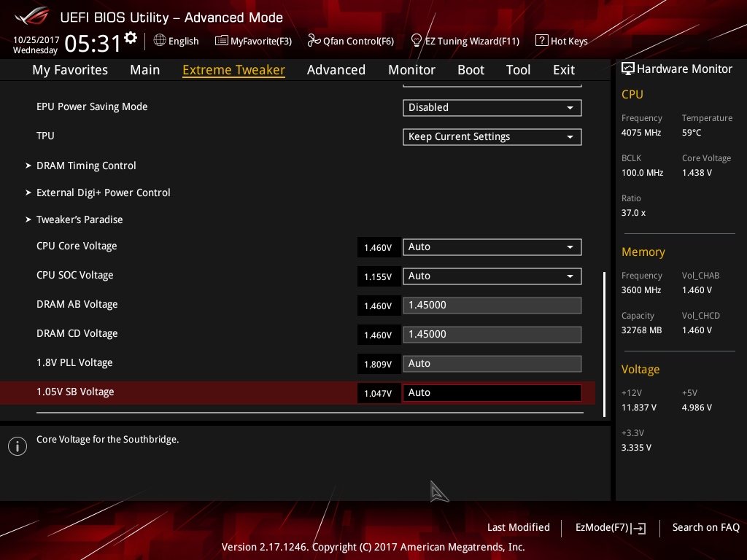The height and width of the screenshot is (560, 747).
Task: Click Last Modified link
Action: pyautogui.click(x=519, y=528)
